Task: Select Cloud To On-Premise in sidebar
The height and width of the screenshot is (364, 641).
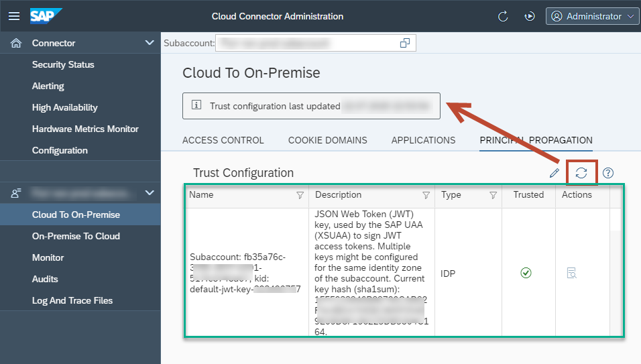Action: point(80,215)
